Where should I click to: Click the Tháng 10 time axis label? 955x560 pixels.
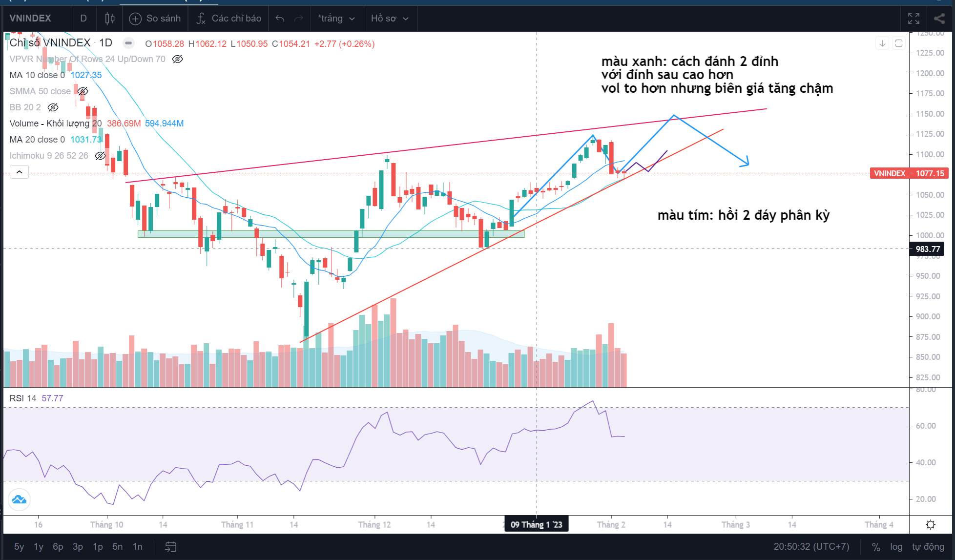point(107,525)
